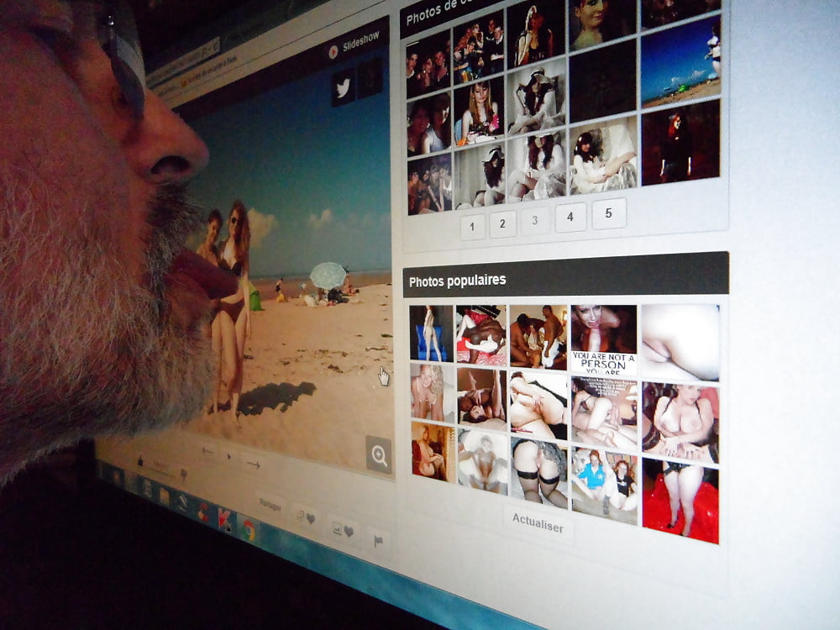Jump to page 4 of photos

coord(570,217)
